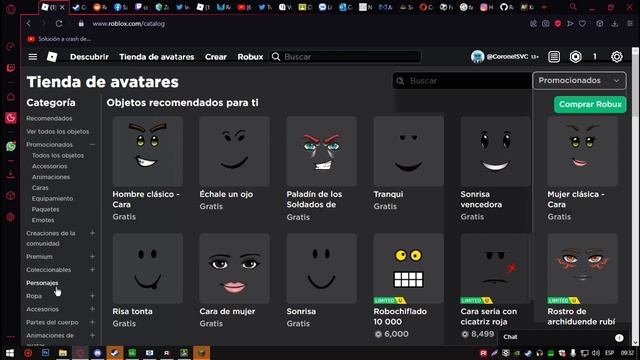Expand Animaciones de avatar category

pyautogui.click(x=92, y=335)
